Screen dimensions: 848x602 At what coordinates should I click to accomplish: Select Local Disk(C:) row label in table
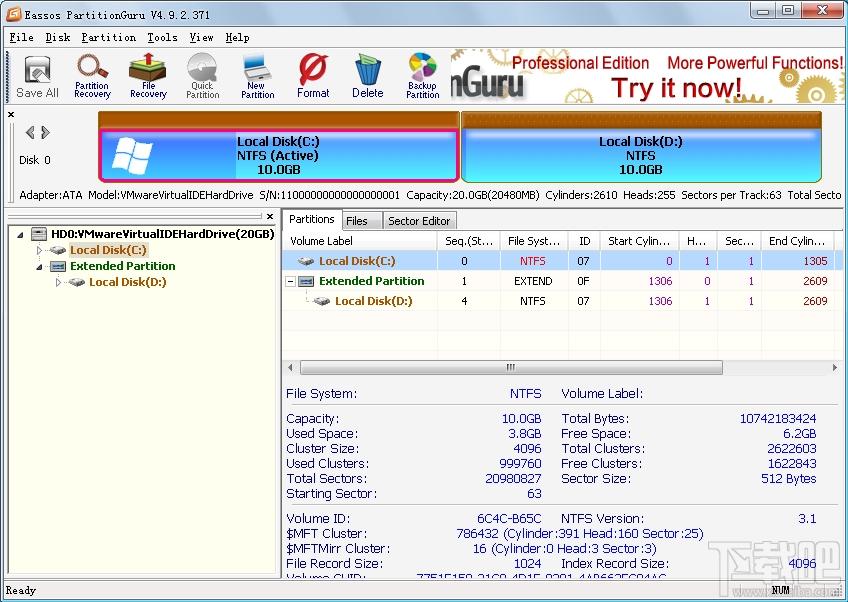click(x=357, y=261)
